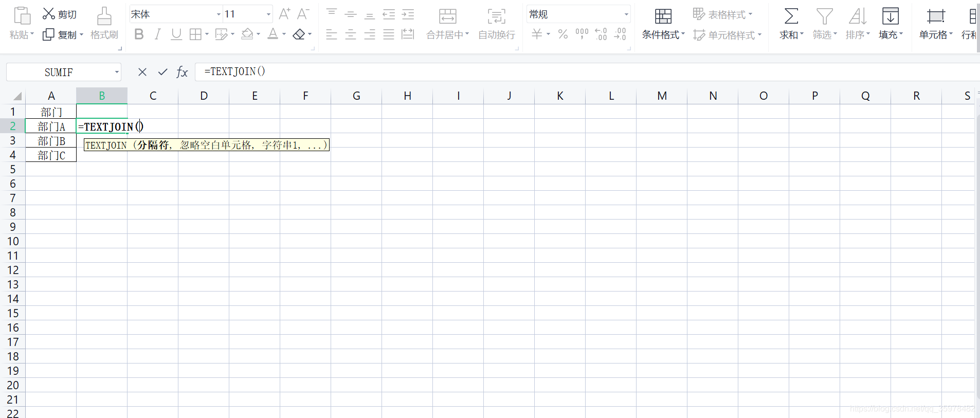980x418 pixels.
Task: Center text horizontally
Action: (x=351, y=34)
